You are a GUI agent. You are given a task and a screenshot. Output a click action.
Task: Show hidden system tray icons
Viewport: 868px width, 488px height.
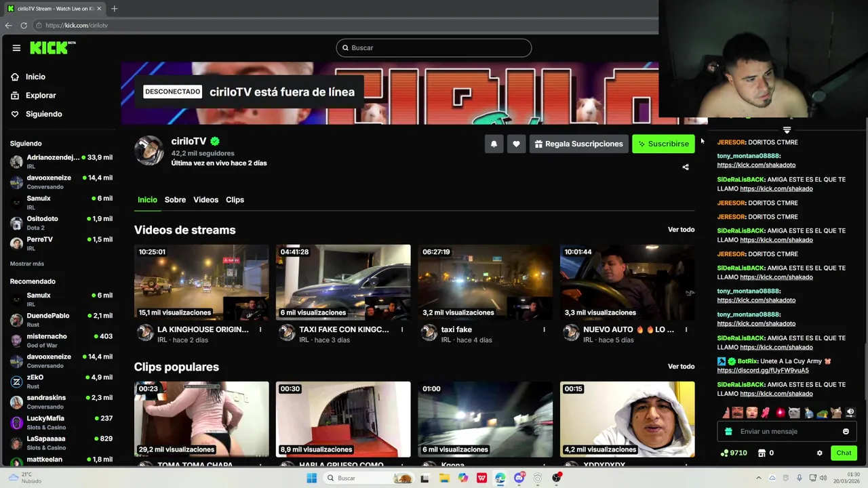tap(759, 478)
